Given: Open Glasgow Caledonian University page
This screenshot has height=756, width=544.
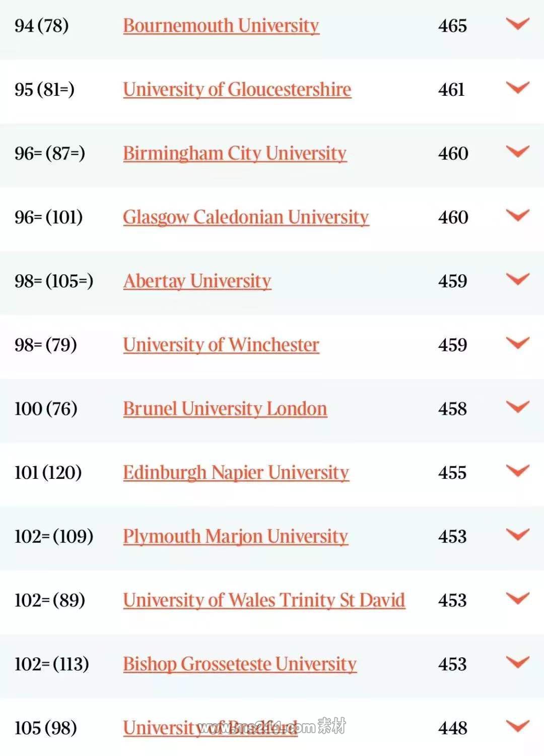Looking at the screenshot, I should [x=246, y=217].
